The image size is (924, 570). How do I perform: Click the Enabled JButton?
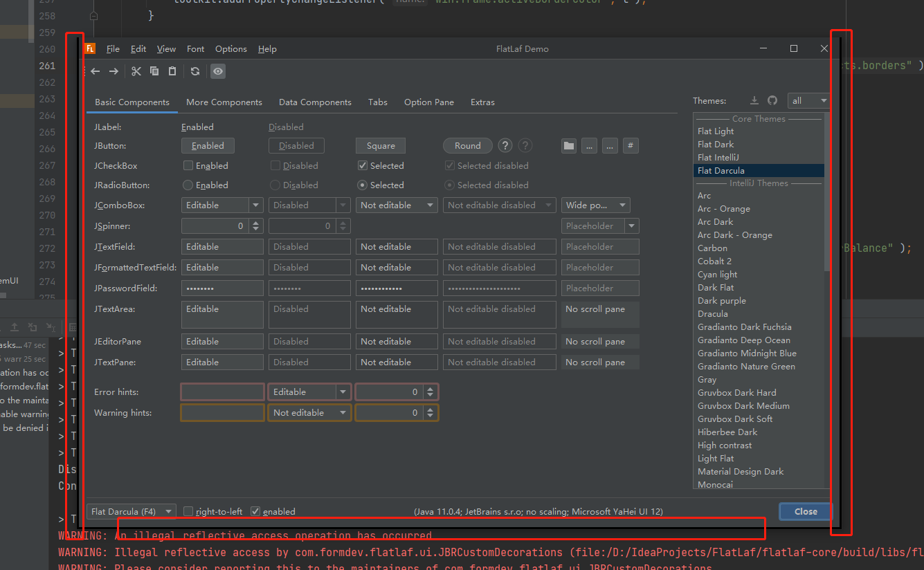208,145
